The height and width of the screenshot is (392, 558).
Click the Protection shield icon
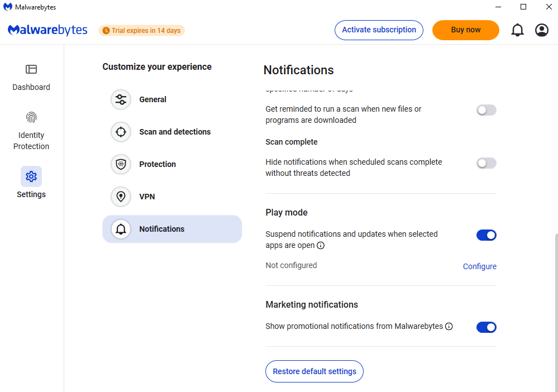coord(121,164)
